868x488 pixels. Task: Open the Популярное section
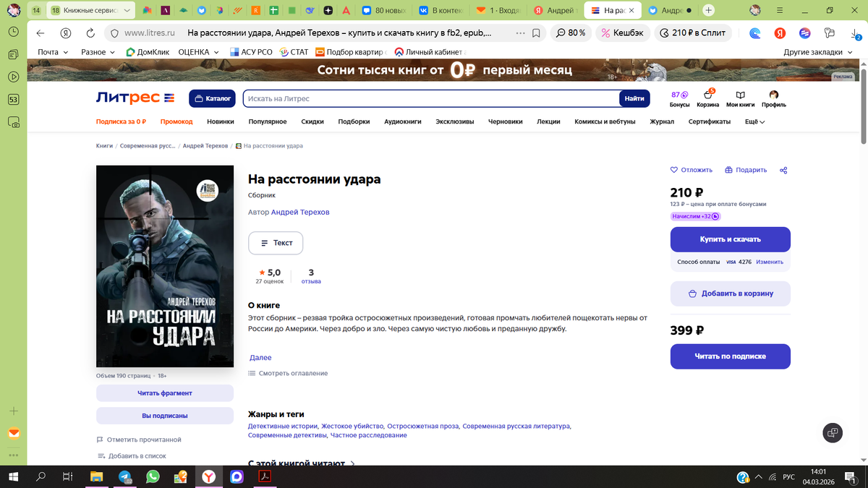pos(268,121)
